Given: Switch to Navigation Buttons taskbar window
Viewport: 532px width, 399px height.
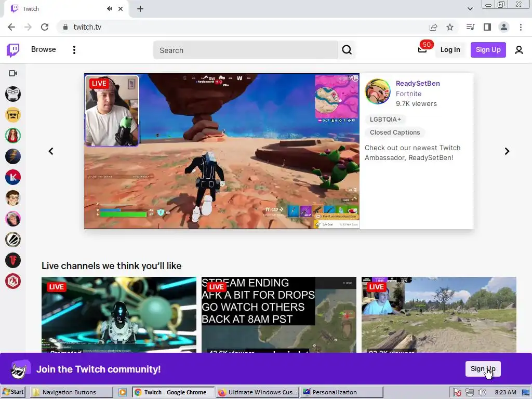Looking at the screenshot, I should point(71,392).
